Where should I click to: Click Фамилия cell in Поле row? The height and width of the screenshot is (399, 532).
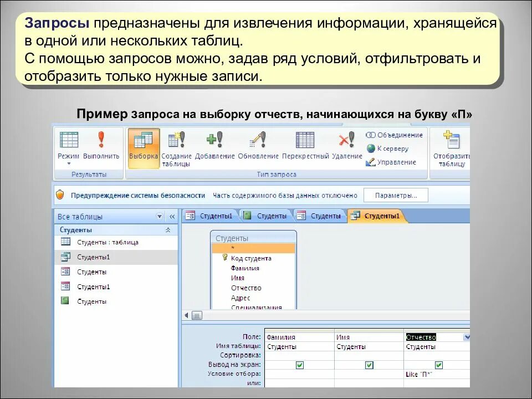299,337
